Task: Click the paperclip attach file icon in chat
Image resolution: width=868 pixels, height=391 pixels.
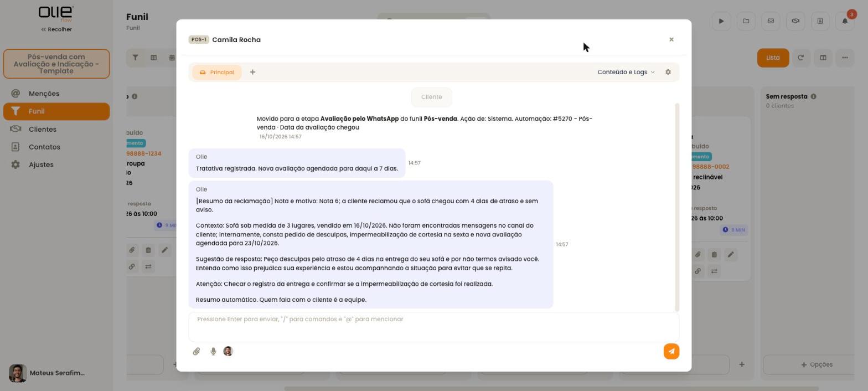Action: (197, 352)
